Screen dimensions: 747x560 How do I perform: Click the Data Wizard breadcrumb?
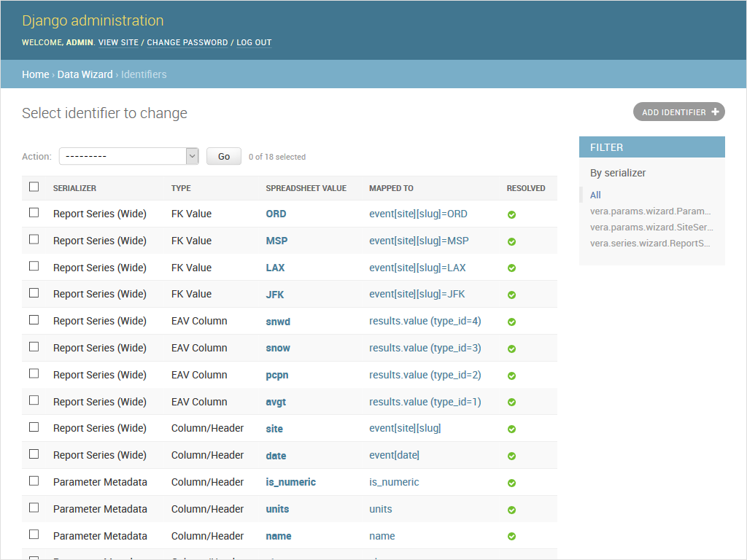(x=85, y=74)
